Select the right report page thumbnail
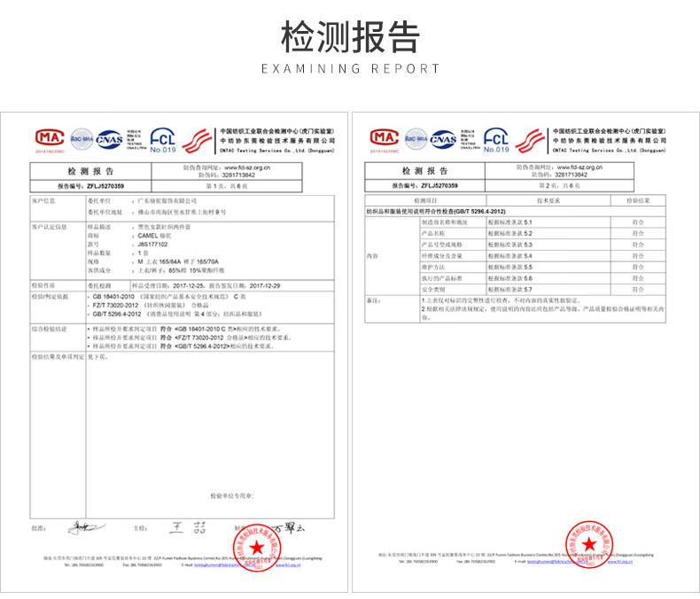700x599 pixels. 526,353
